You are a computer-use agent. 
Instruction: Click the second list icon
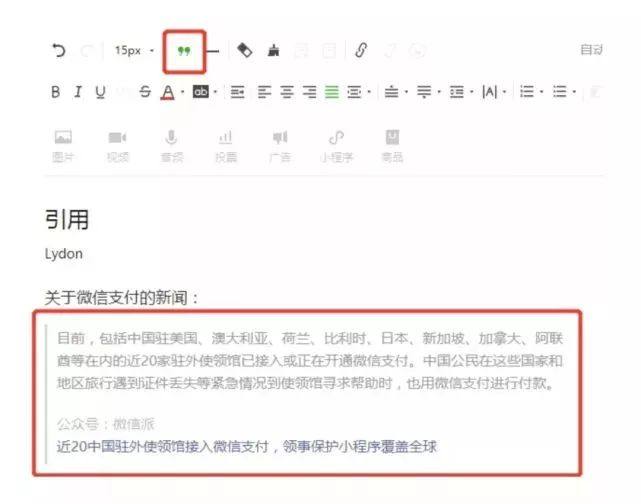click(x=560, y=92)
